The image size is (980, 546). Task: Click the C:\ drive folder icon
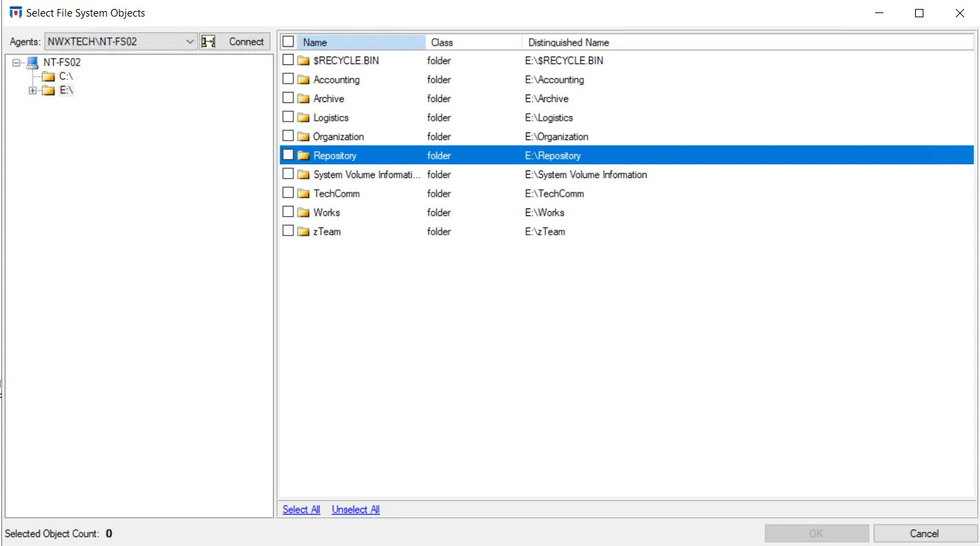(48, 77)
